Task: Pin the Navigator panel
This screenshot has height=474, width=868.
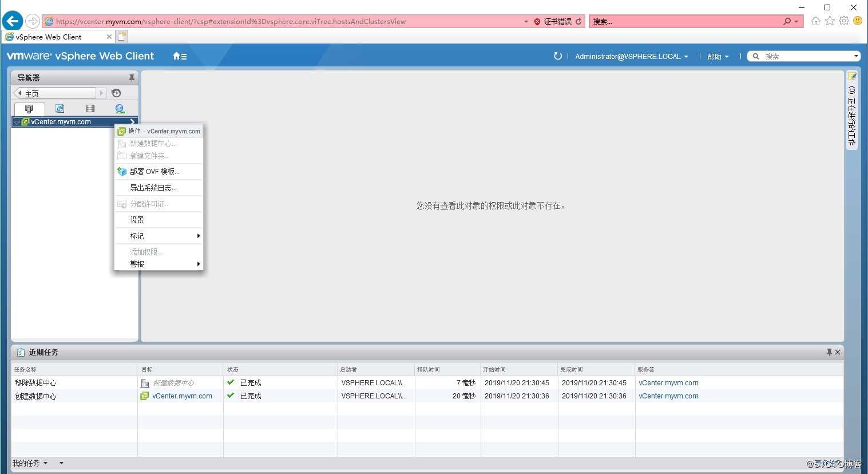Action: [x=132, y=78]
